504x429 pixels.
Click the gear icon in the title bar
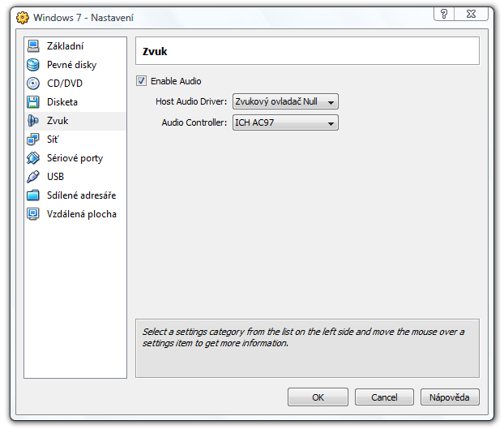click(x=23, y=18)
